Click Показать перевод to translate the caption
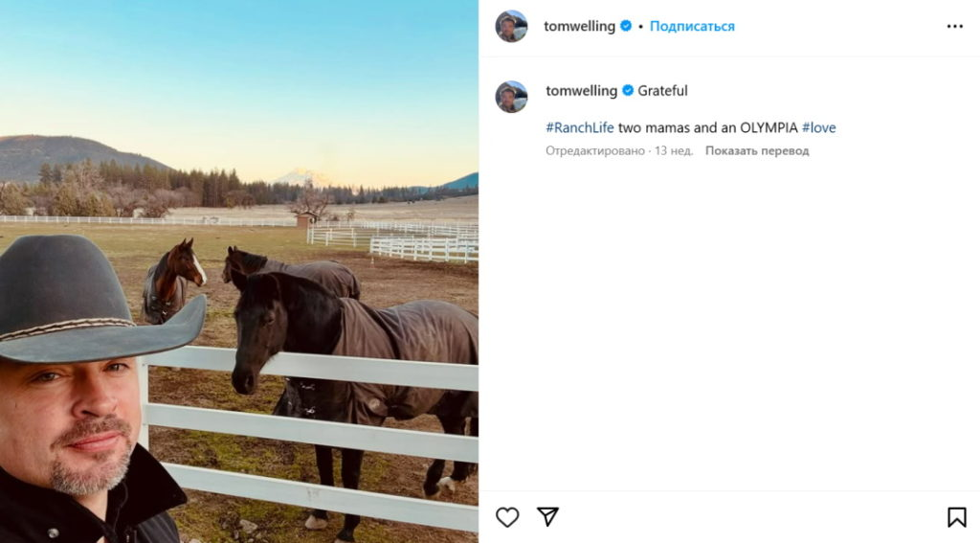 click(757, 150)
